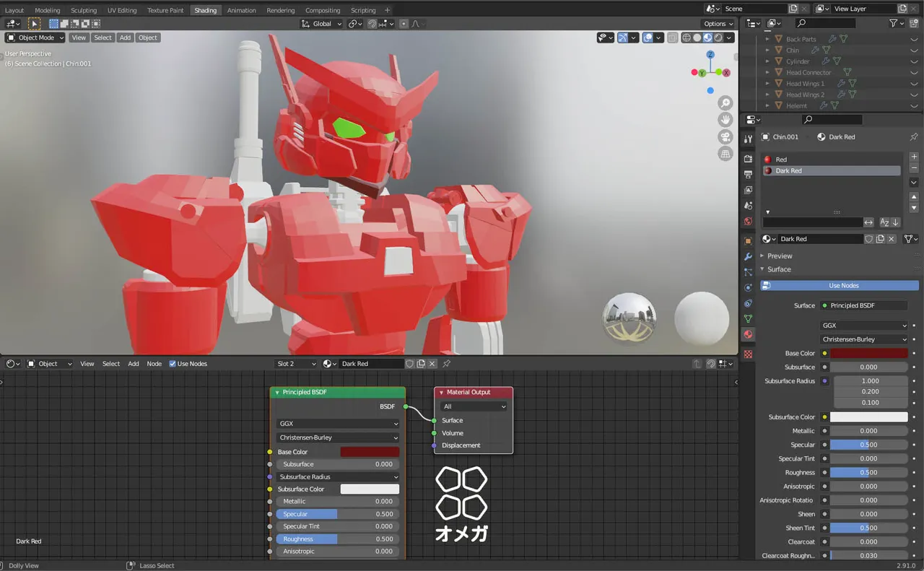Open the node editor Node menu
Image resolution: width=924 pixels, height=571 pixels.
154,364
